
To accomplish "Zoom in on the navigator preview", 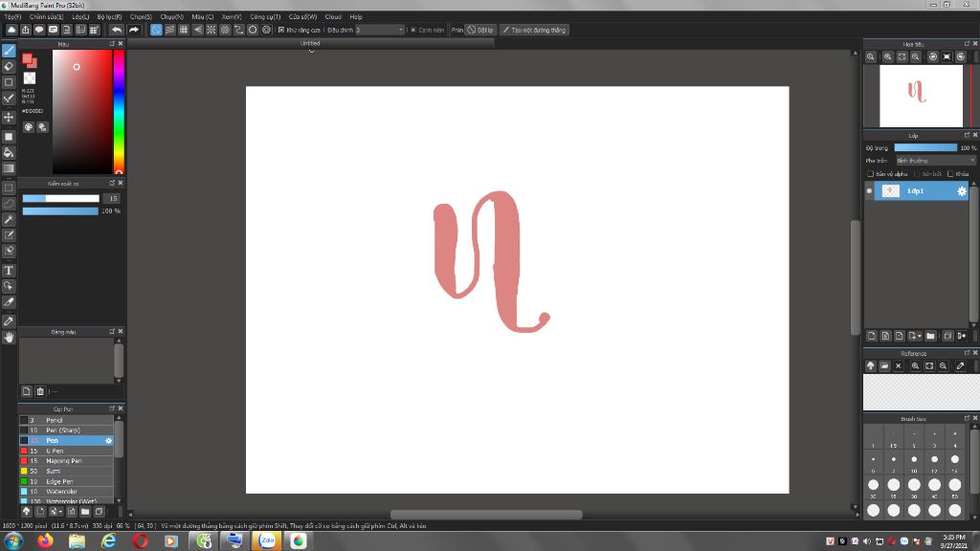I will pyautogui.click(x=887, y=56).
